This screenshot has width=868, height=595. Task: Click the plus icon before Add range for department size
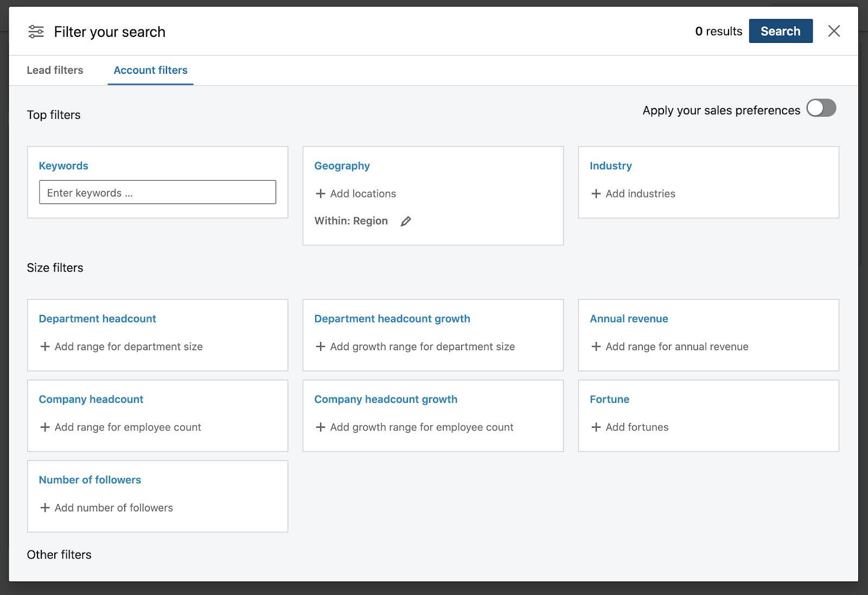[45, 346]
